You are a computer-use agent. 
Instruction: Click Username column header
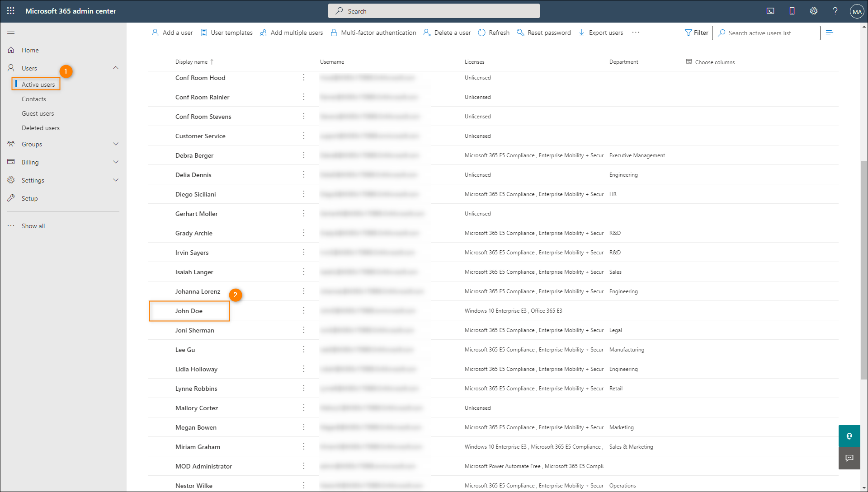coord(332,62)
